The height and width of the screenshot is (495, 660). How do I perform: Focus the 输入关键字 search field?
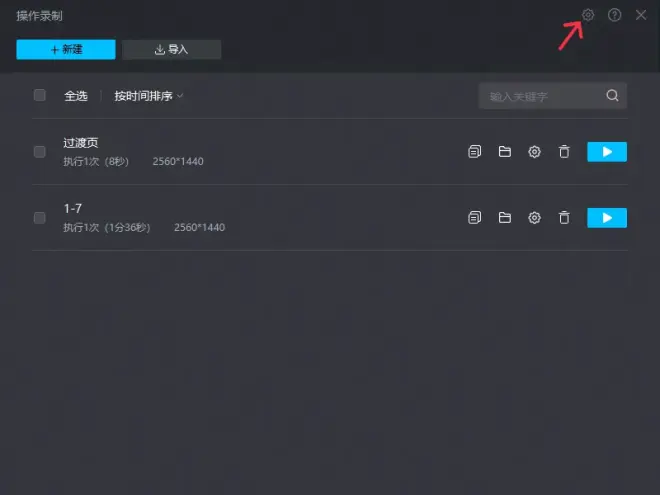[x=541, y=96]
